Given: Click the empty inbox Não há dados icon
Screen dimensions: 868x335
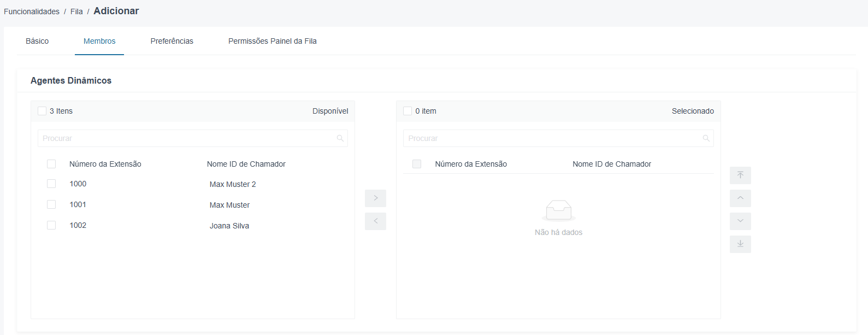Looking at the screenshot, I should [x=559, y=210].
